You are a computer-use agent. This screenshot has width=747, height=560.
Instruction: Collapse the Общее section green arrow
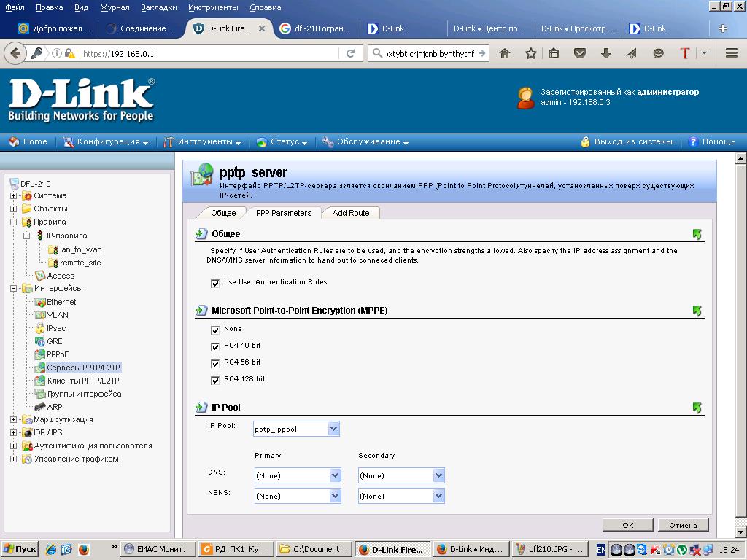click(697, 234)
